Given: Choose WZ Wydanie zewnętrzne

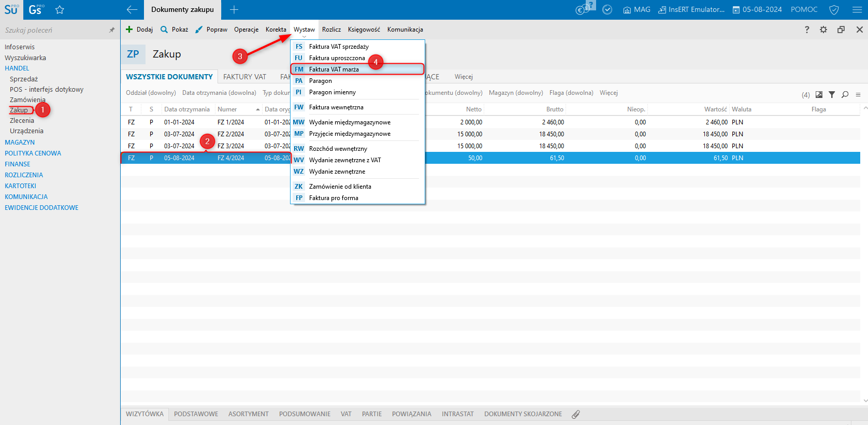Looking at the screenshot, I should point(357,172).
